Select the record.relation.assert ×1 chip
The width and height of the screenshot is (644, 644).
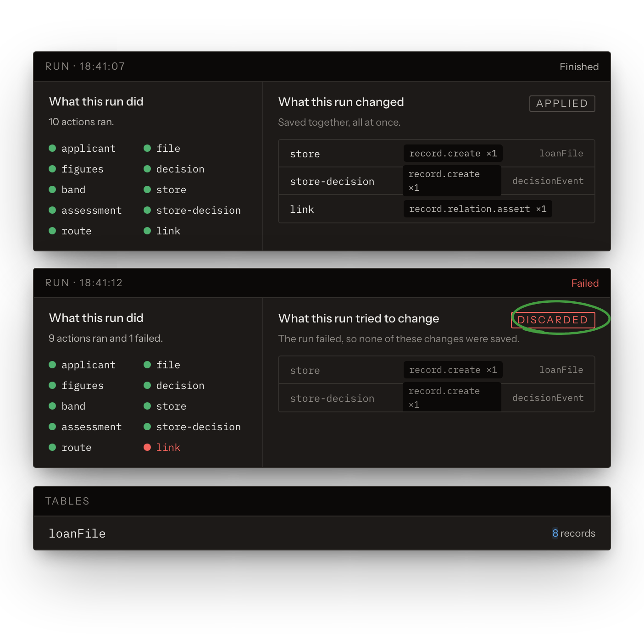[x=477, y=209]
